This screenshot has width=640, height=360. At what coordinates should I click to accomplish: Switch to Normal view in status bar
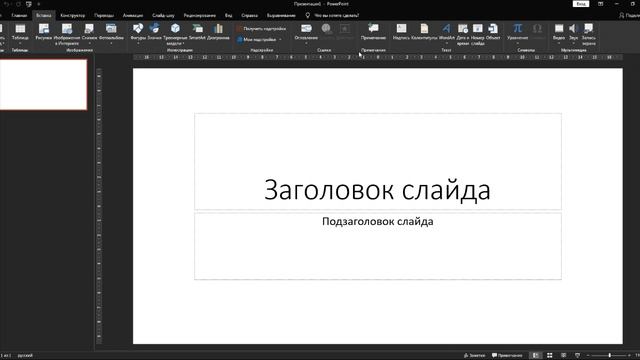point(536,356)
